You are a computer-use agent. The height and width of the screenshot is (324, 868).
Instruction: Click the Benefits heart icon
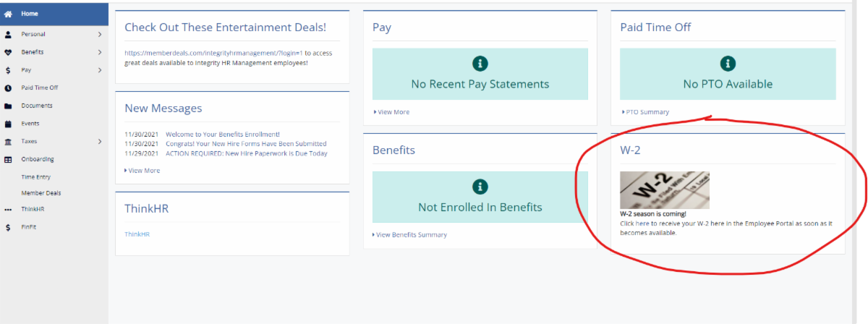pyautogui.click(x=8, y=52)
